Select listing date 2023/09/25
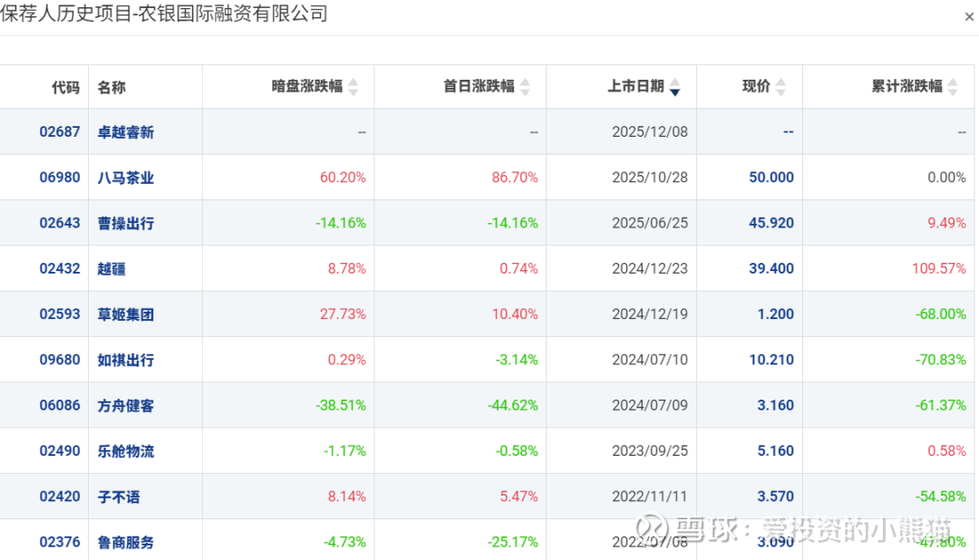The width and height of the screenshot is (979, 560). coord(650,450)
